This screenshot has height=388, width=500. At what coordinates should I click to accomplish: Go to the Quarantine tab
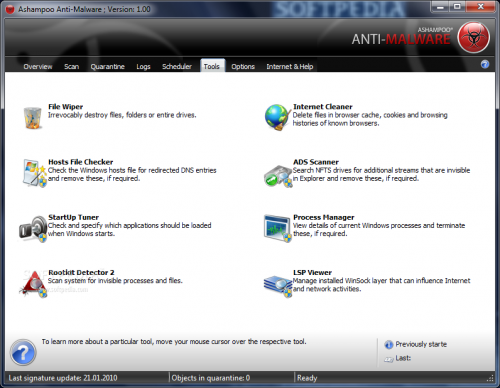point(108,67)
